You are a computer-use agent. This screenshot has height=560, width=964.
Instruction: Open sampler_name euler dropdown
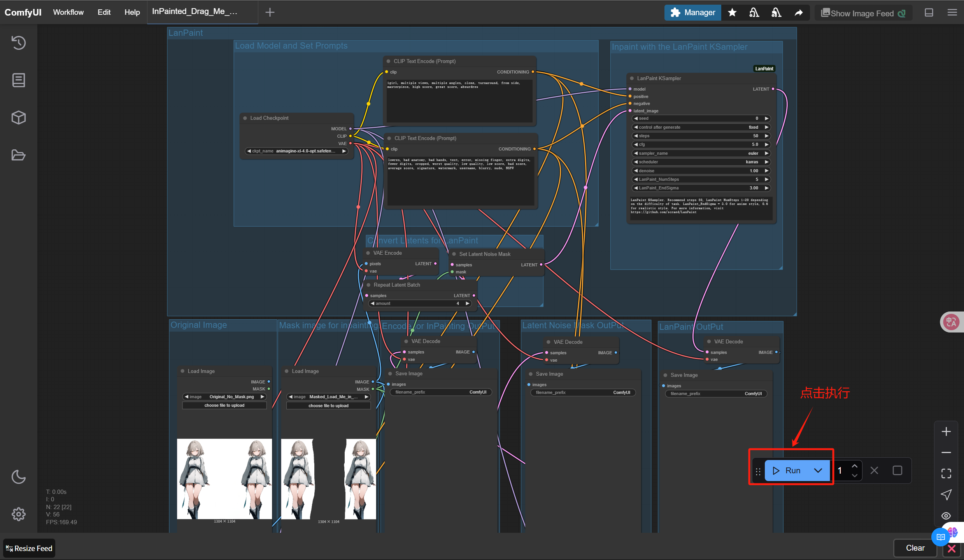(x=701, y=153)
